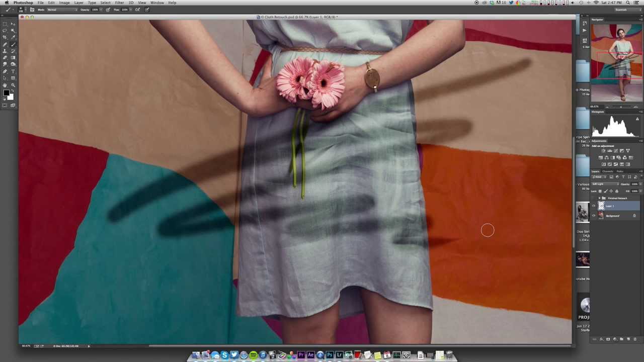644x362 pixels.
Task: Open the Select menu
Action: click(105, 3)
